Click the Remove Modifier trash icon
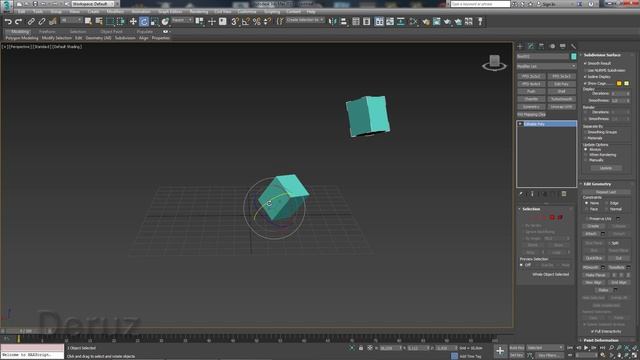Image resolution: width=640 pixels, height=360 pixels. click(x=564, y=194)
